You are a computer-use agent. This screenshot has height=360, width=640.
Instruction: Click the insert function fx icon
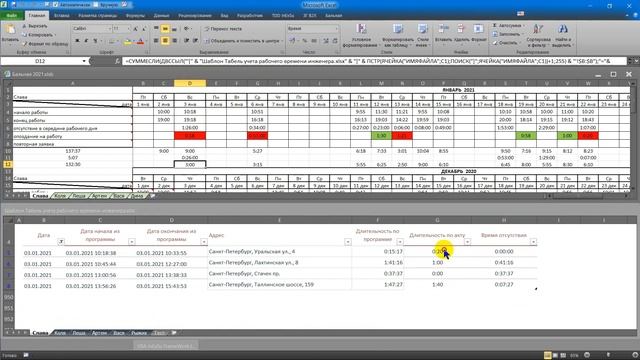[118, 61]
